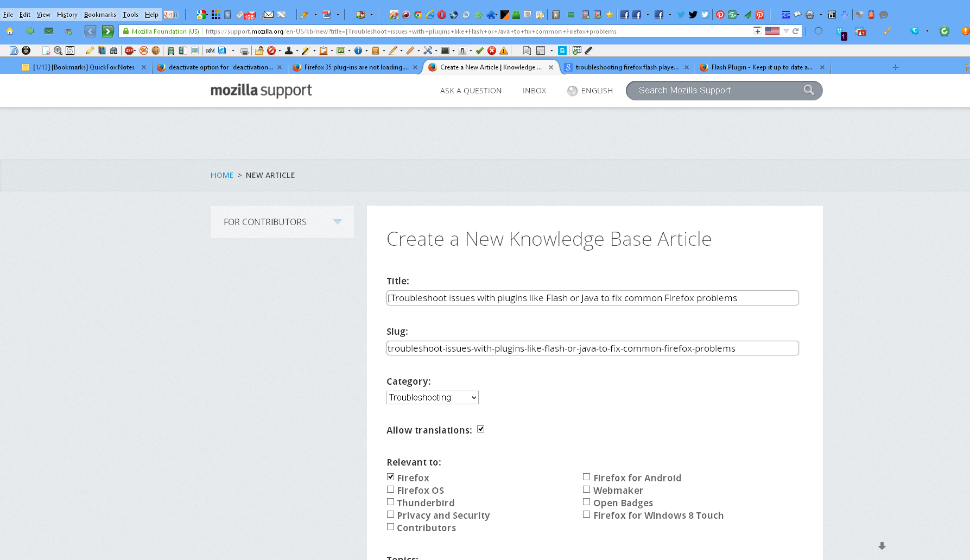Screen dimensions: 970x560
Task: Open Gmail notifier with 135 badge
Action: point(250,15)
